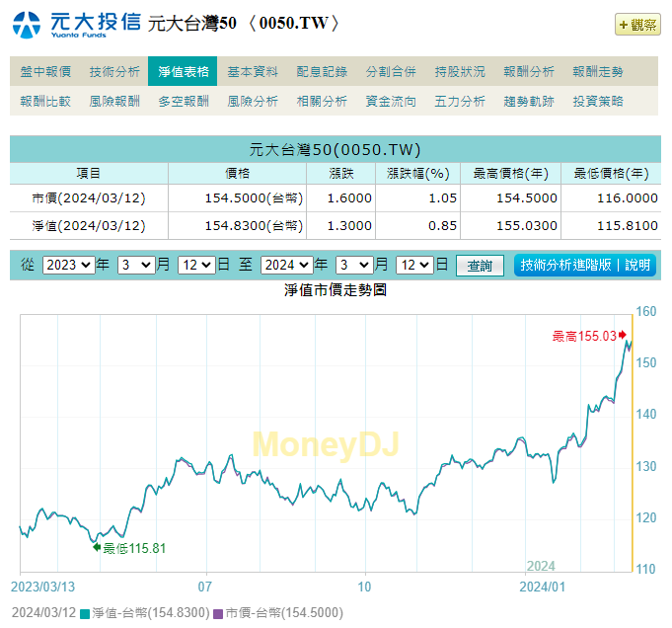Toggle the 市價-台幣 purple legend square
Screen dimensions: 672x628
pos(219,613)
